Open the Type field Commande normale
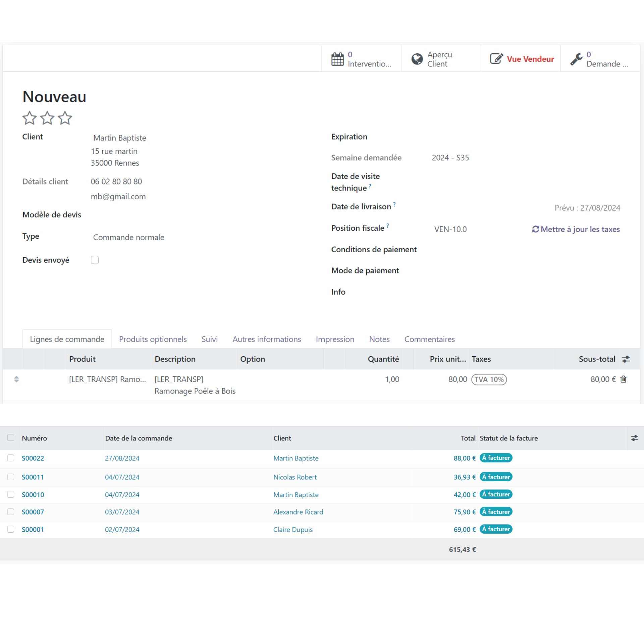Image resolution: width=644 pixels, height=644 pixels. (129, 237)
